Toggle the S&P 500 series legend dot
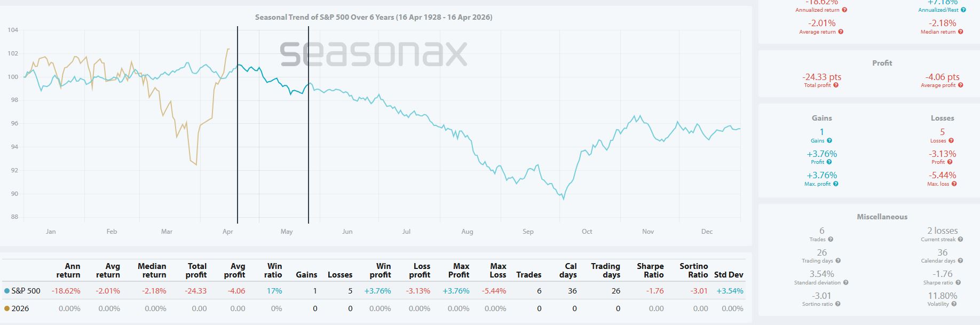 click(x=7, y=291)
